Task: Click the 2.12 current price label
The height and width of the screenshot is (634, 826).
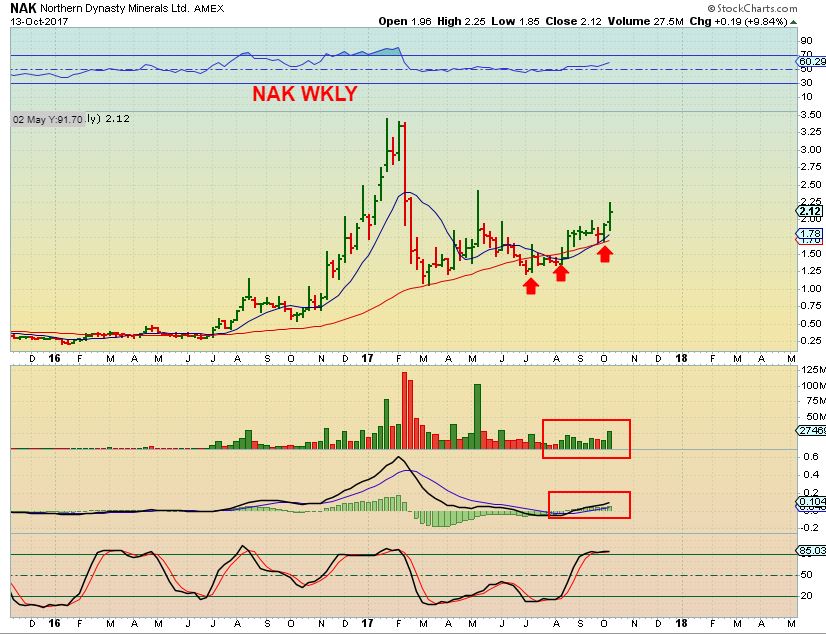Action: pos(810,211)
